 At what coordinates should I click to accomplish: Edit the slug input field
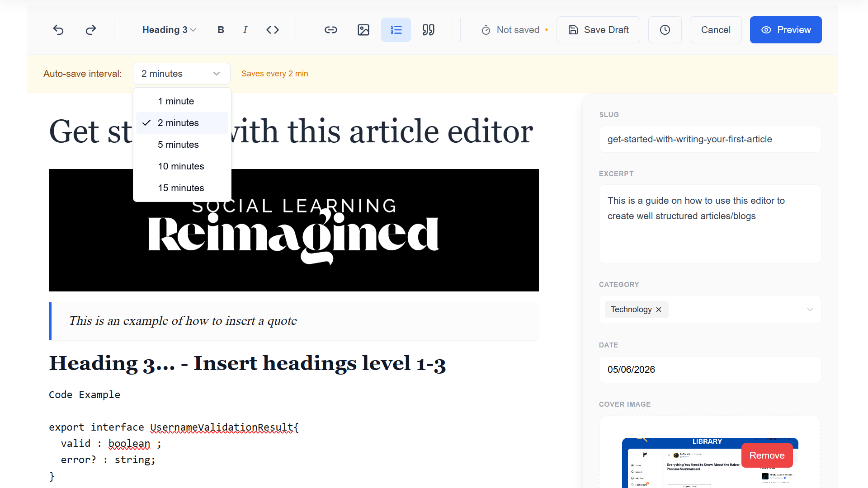click(x=710, y=139)
